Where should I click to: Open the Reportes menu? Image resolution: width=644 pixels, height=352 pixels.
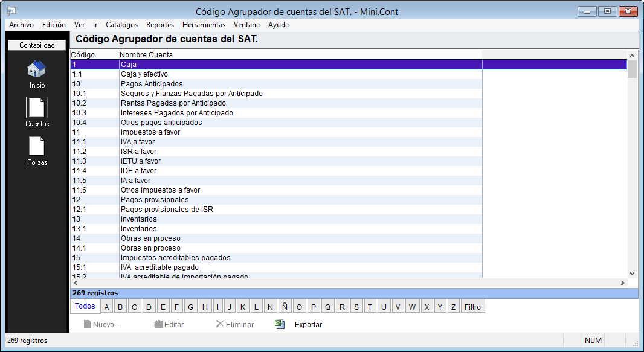[160, 25]
